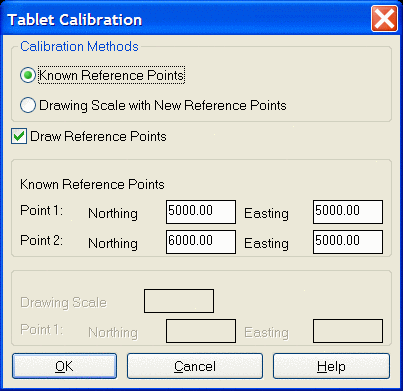Click the Known Reference Points section heading text

tap(92, 184)
